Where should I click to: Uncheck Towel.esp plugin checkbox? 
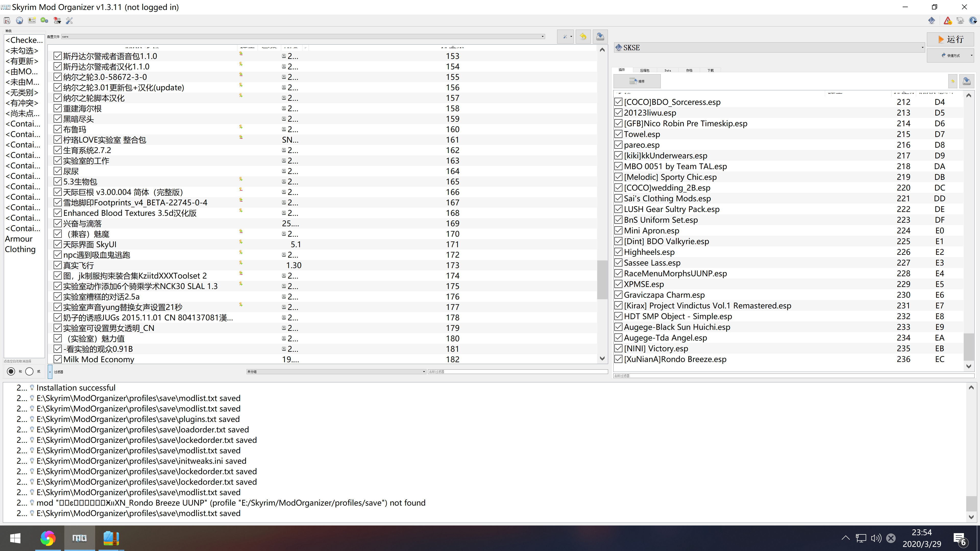click(x=618, y=134)
